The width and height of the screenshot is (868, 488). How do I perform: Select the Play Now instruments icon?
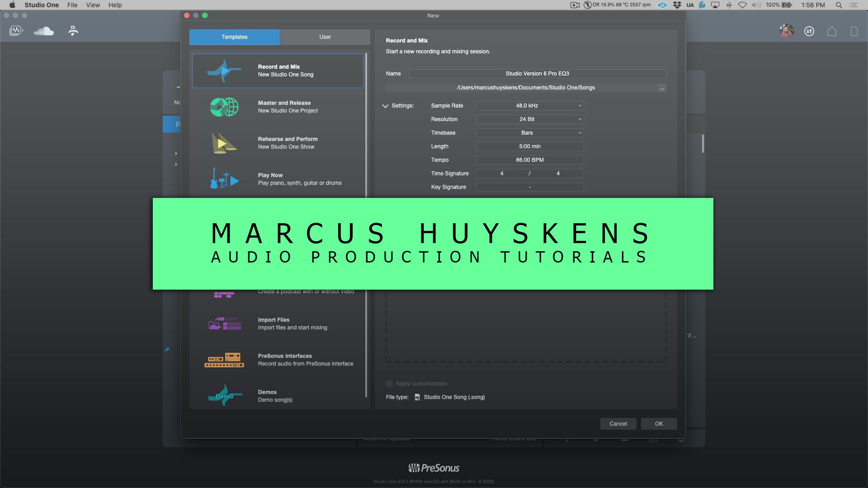coord(224,178)
